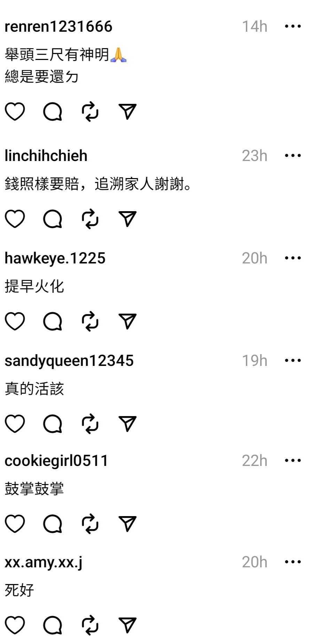Open three-dot menu on xx.amy.xx.j's comment

click(293, 562)
